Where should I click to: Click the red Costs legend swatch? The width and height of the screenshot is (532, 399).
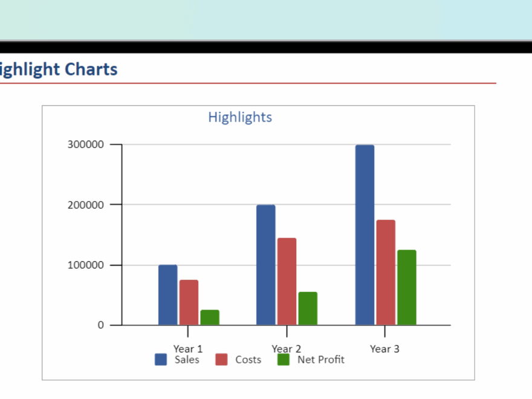point(221,360)
